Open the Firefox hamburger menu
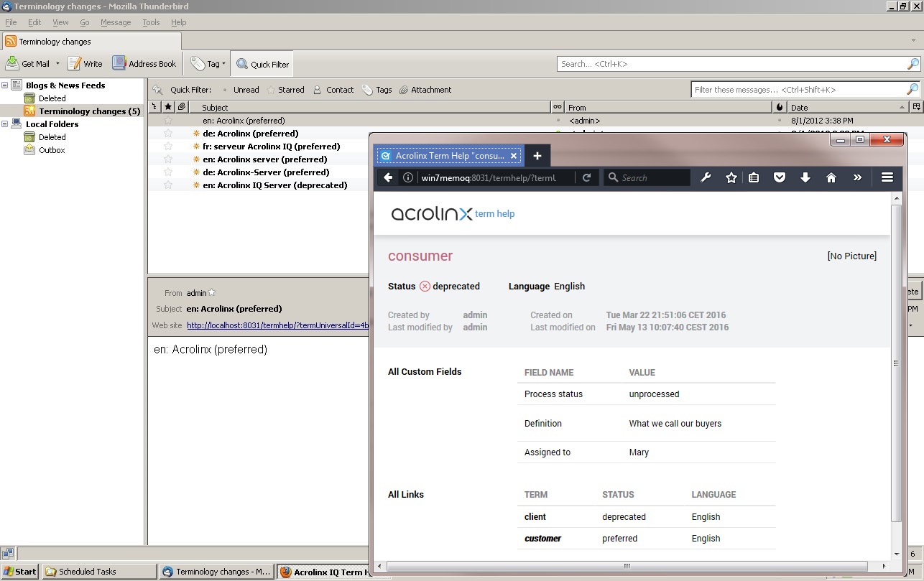 [887, 177]
